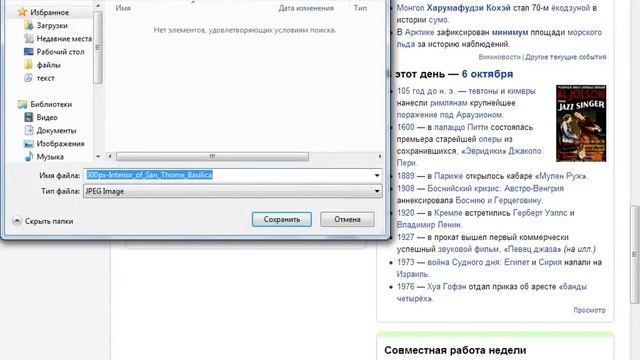Collapse folders with Скрыть папки arrow icon

point(17,221)
